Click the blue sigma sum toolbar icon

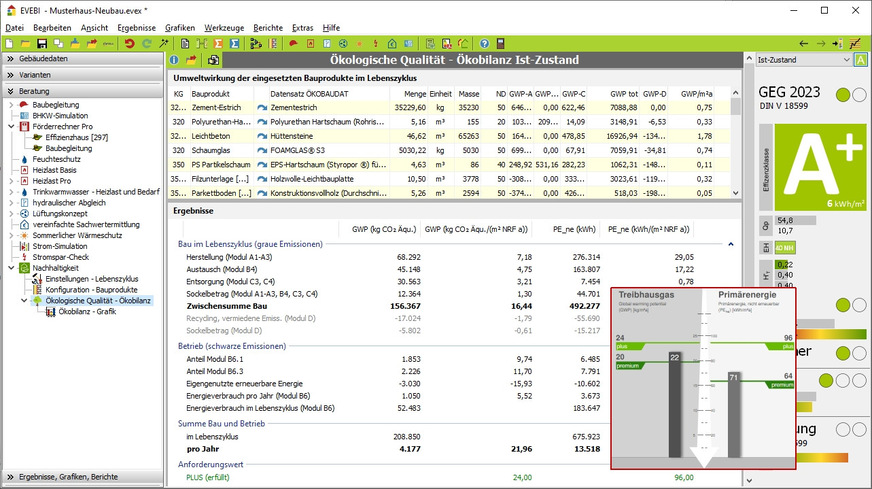pyautogui.click(x=234, y=44)
